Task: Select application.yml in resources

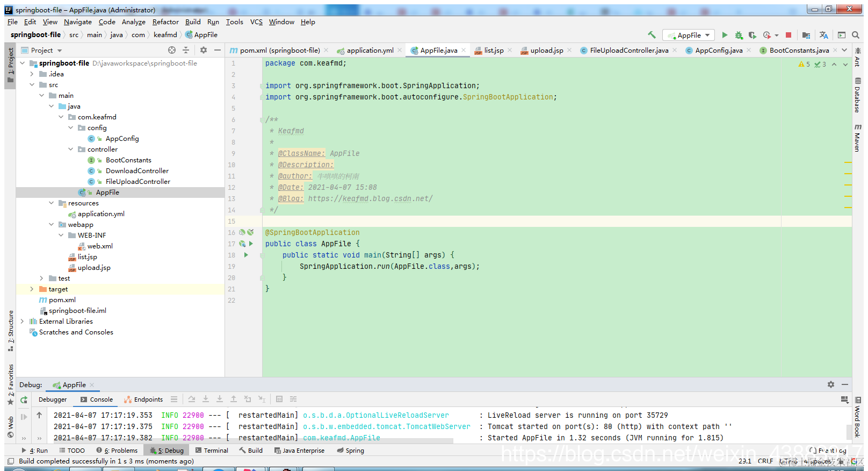Action: [101, 213]
